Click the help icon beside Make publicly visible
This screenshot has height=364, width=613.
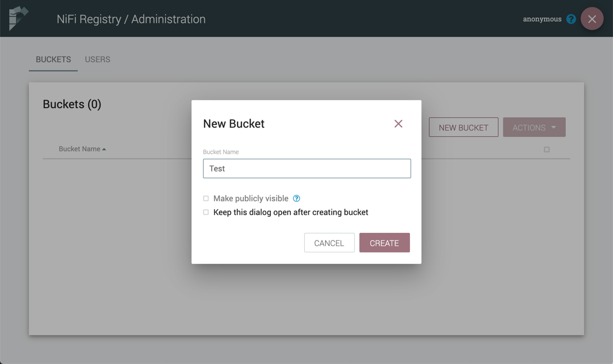297,198
